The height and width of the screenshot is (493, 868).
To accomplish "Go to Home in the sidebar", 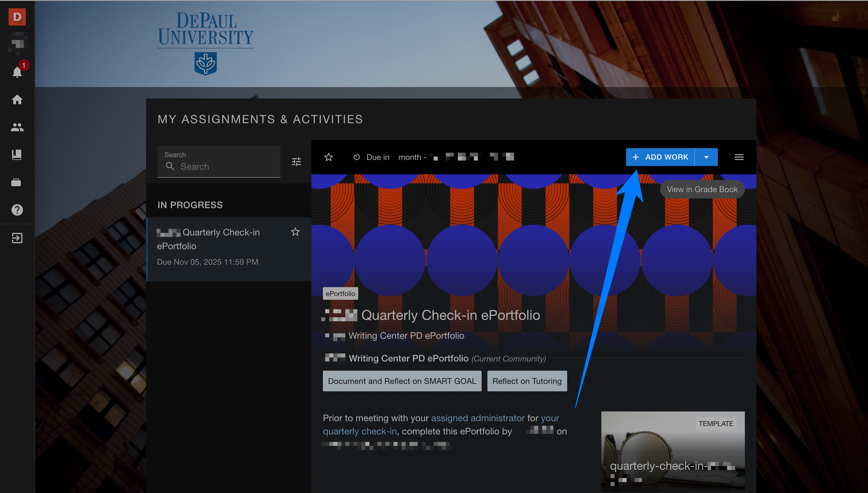I will coord(17,100).
